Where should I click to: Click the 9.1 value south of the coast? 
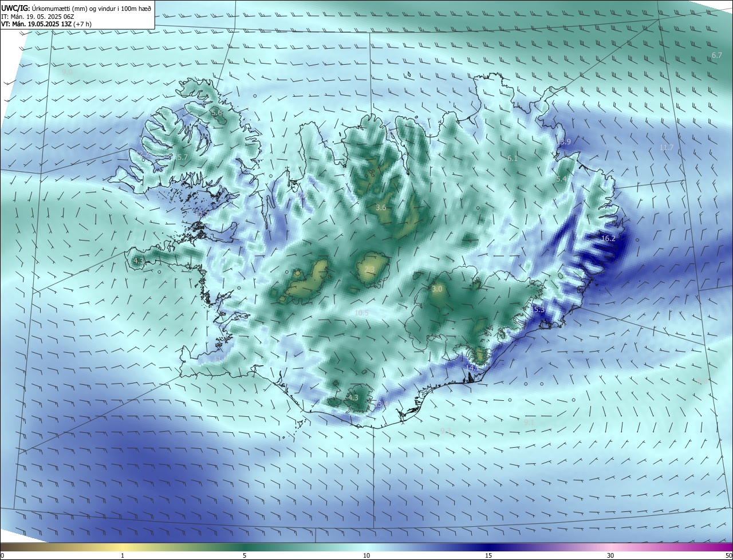[x=529, y=422]
